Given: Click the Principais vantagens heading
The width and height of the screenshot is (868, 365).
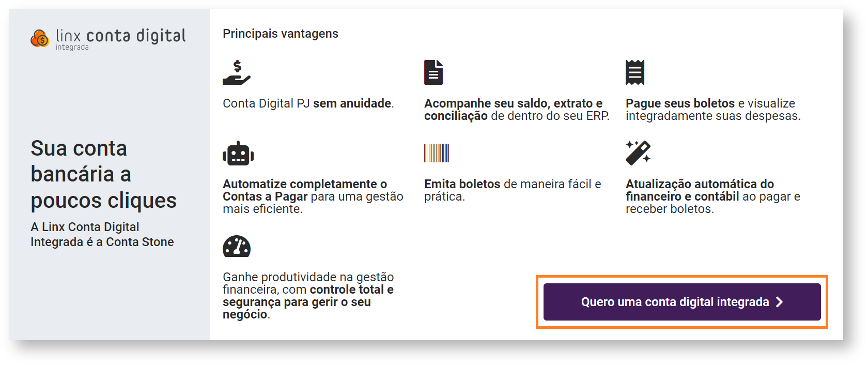Looking at the screenshot, I should [x=281, y=34].
